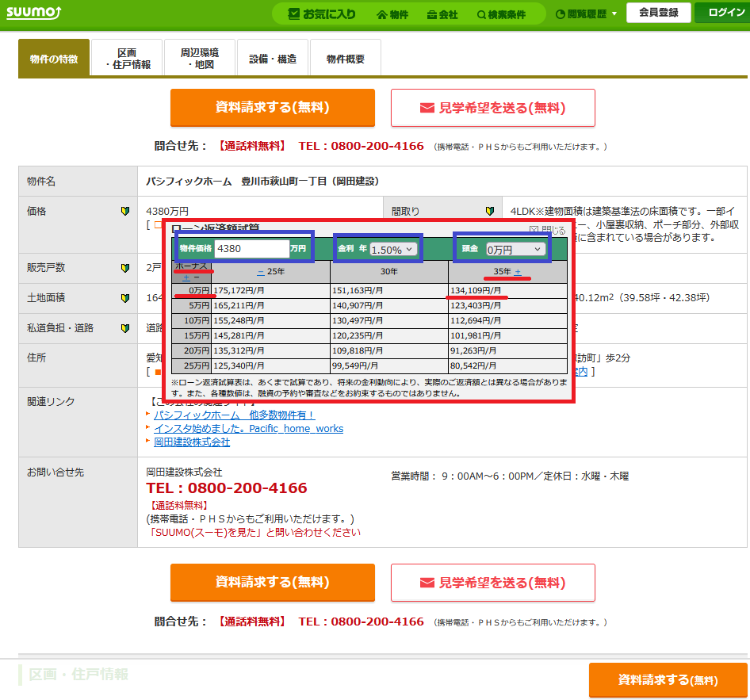Click cell 175,172円/月
Screen dimensions: 750x700
tap(270, 290)
